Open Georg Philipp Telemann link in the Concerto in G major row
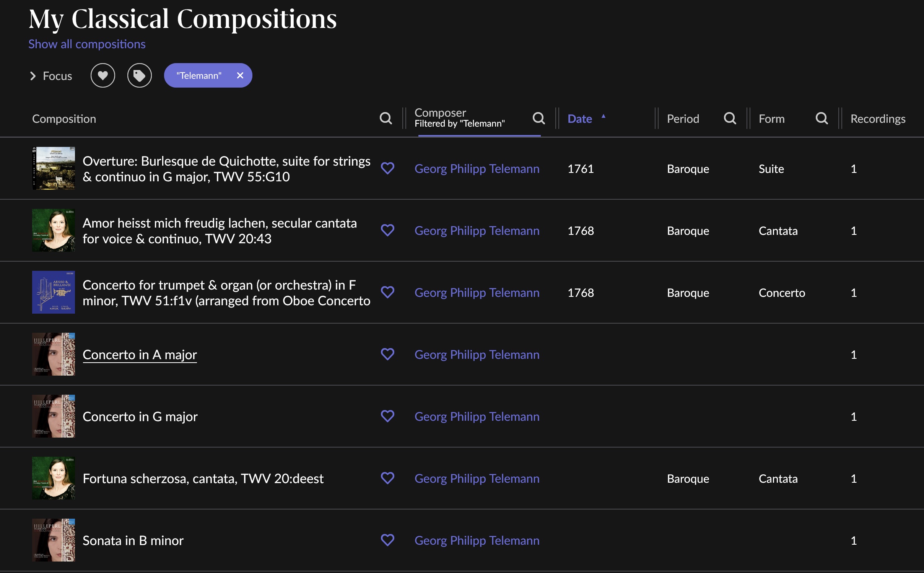This screenshot has height=573, width=924. [477, 417]
